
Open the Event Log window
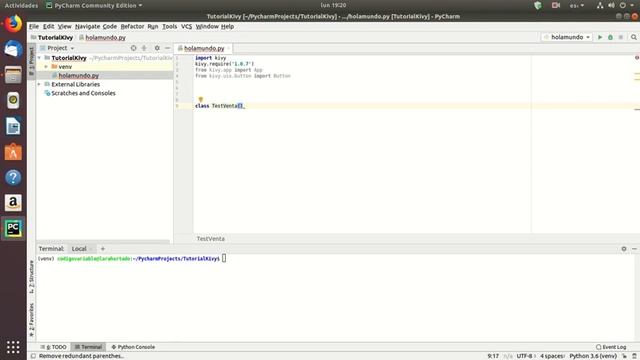[x=611, y=347]
